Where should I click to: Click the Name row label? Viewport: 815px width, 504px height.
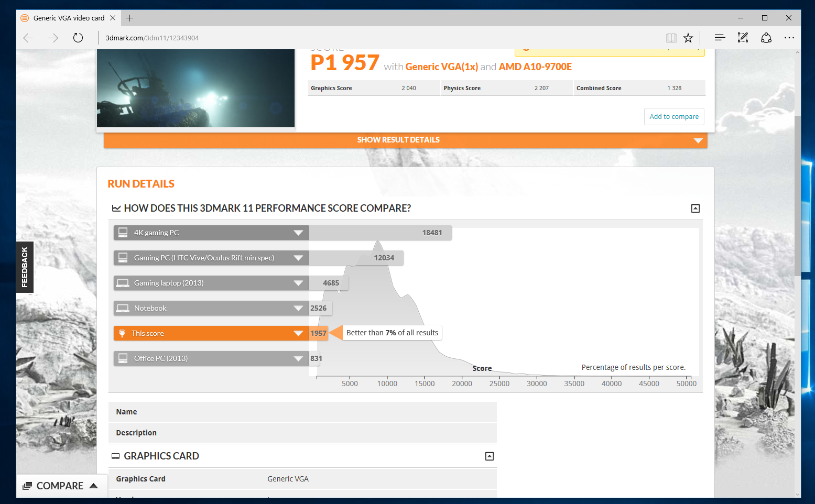126,412
